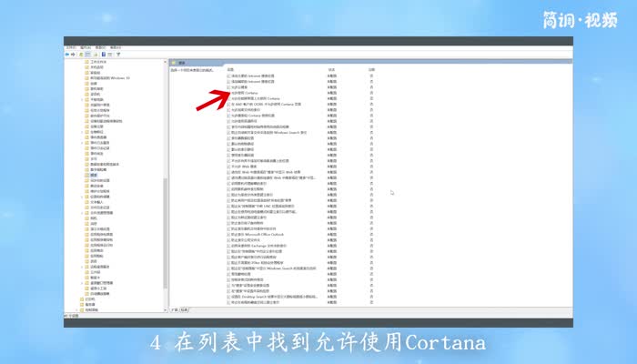Screen dimensions: 637x364
Task: Select setting mentioning AAD and OOBE
Action: click(267, 105)
